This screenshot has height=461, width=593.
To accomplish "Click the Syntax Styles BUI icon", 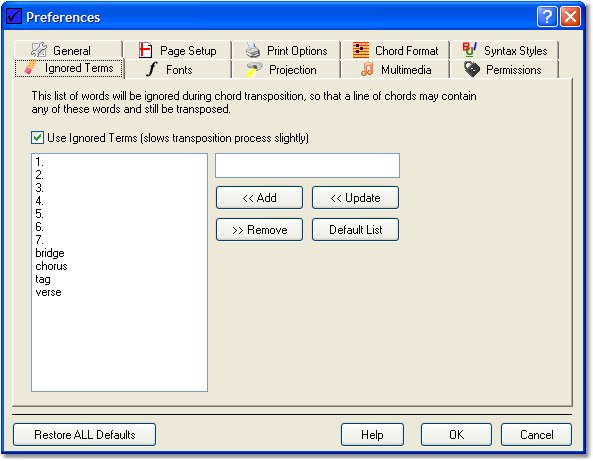I will [469, 49].
